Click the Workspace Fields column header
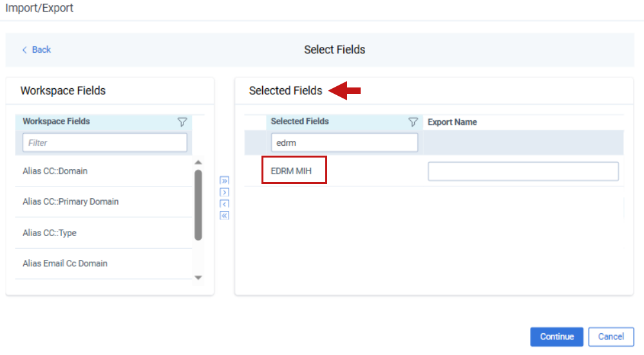 point(56,122)
